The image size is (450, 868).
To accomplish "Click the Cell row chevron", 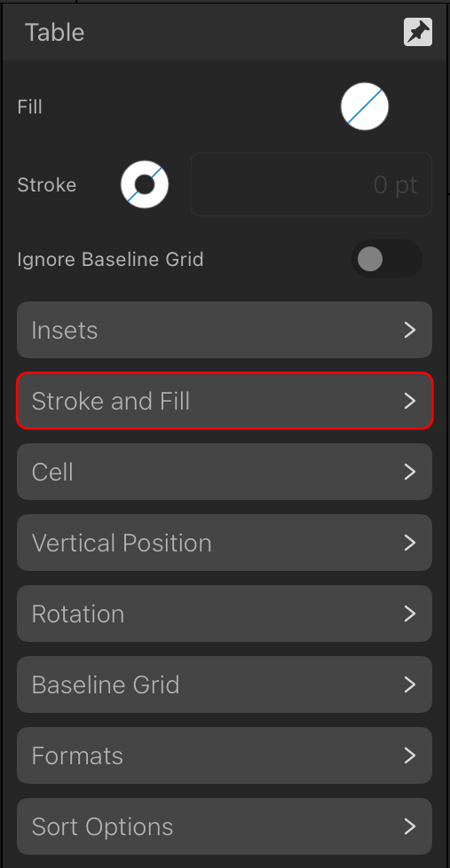I will pos(409,472).
